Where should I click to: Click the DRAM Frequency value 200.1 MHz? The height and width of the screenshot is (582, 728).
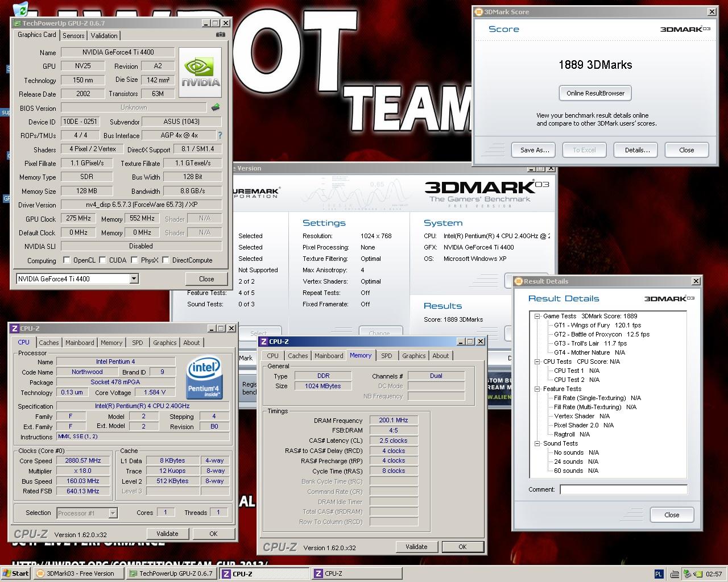[x=394, y=421]
